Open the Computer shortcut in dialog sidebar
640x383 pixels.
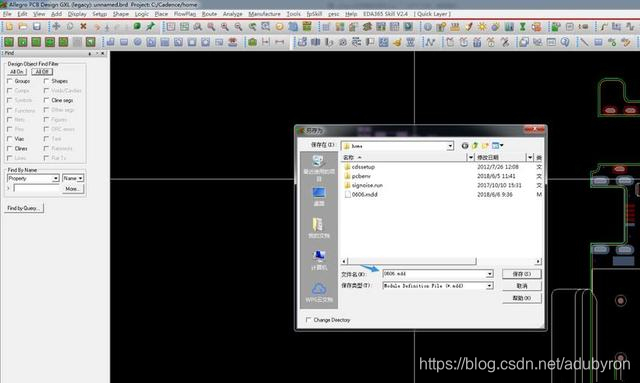click(x=319, y=260)
